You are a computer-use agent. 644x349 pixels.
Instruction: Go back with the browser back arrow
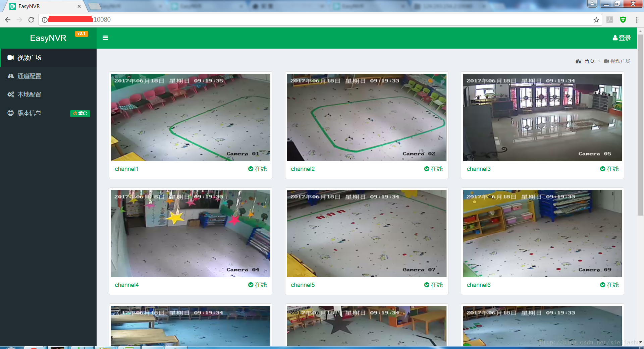pos(8,20)
